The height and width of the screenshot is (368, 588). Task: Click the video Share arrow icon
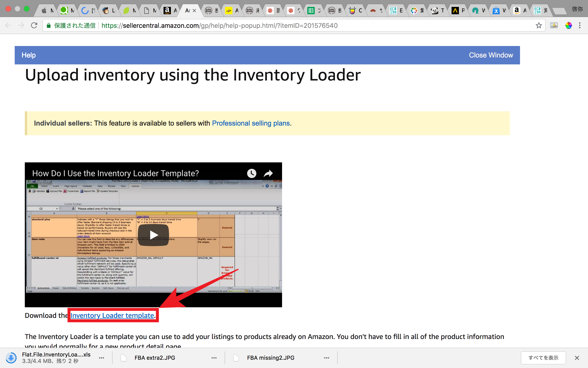pyautogui.click(x=268, y=173)
